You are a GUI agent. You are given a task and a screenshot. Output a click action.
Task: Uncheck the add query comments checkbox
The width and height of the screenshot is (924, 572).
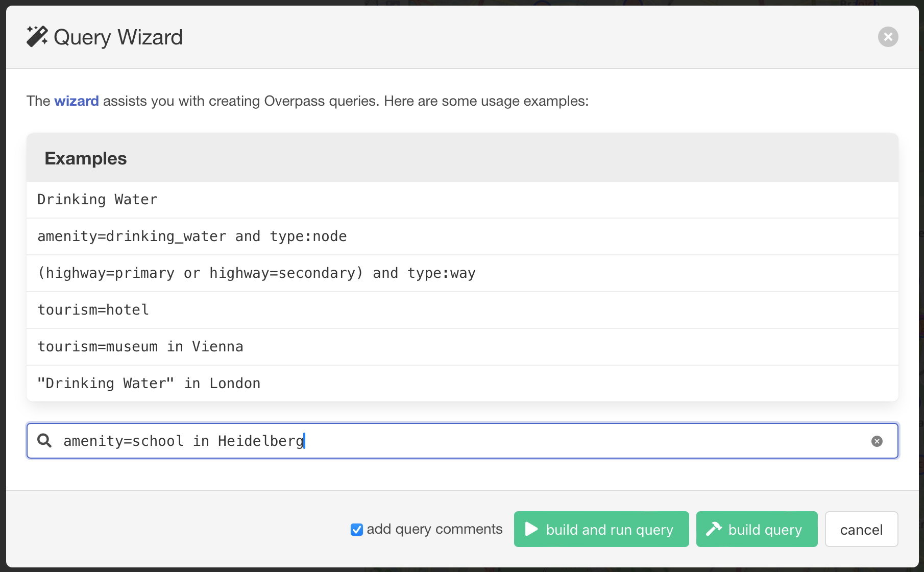(x=357, y=530)
